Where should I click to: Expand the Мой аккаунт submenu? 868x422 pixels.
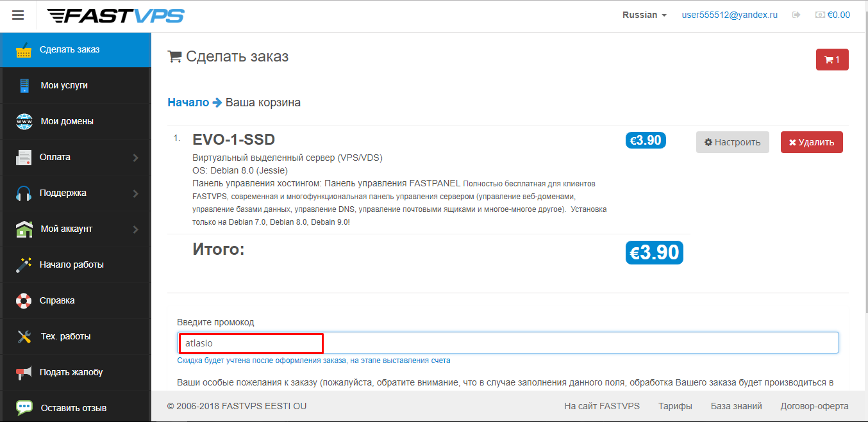(136, 229)
